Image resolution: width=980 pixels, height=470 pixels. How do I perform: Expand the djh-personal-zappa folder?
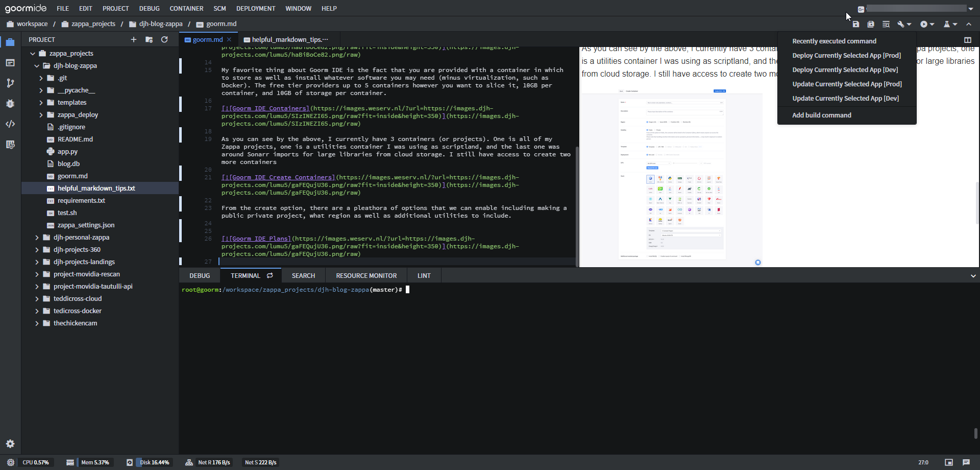(37, 238)
